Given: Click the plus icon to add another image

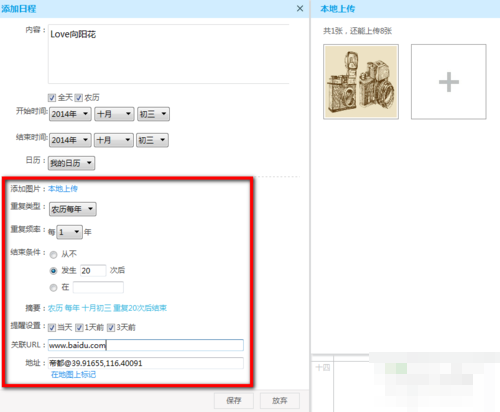Looking at the screenshot, I should click(x=449, y=82).
